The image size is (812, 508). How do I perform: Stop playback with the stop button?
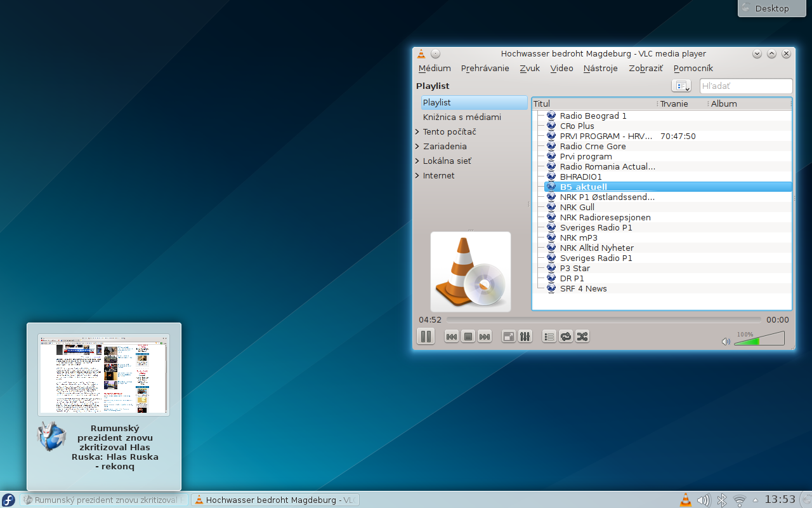(x=468, y=337)
